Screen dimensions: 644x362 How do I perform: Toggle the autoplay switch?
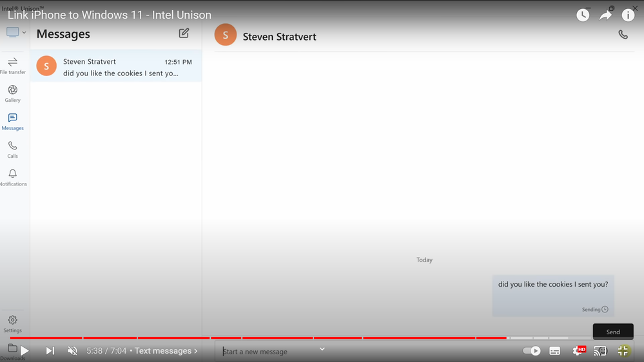(x=531, y=351)
